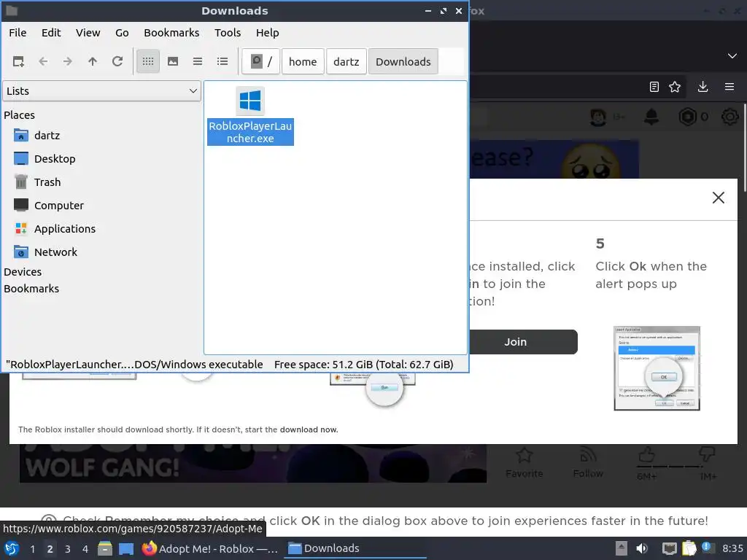
Task: Switch to workspace 4
Action: pos(85,549)
